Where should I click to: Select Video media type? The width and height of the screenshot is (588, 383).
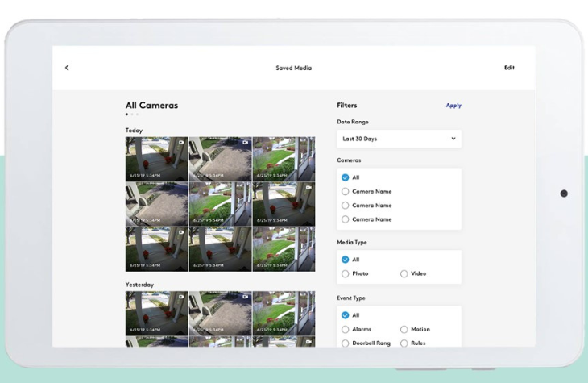[404, 274]
